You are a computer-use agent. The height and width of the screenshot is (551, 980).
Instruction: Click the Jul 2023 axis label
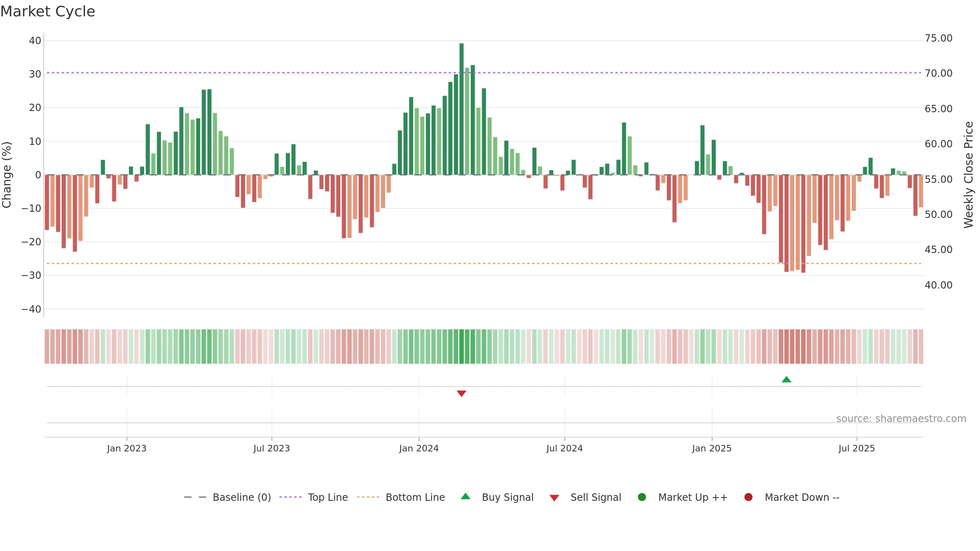272,448
